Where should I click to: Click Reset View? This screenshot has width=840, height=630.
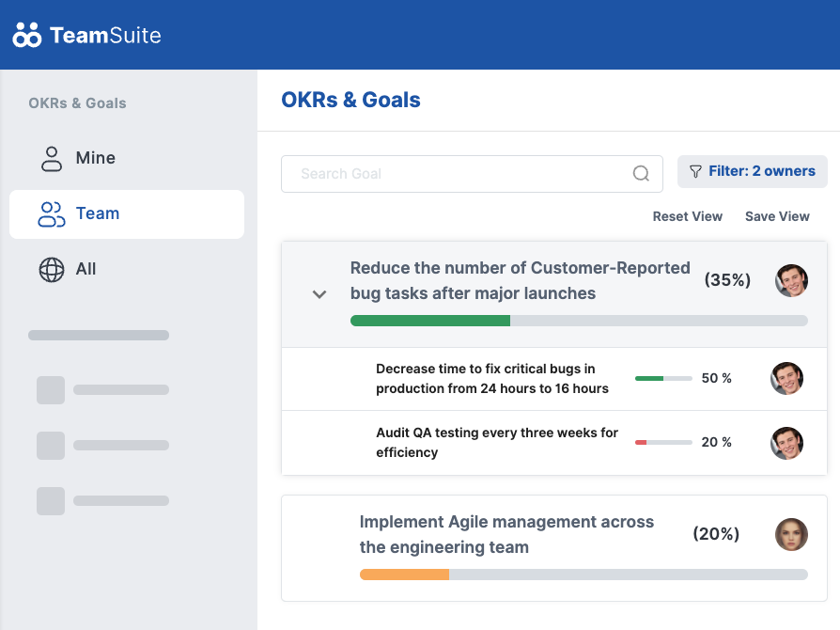coord(688,216)
